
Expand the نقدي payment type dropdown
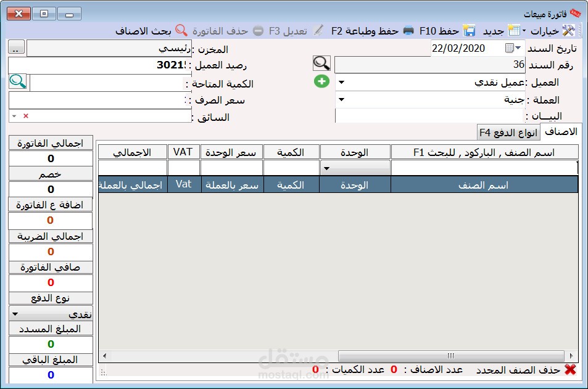pyautogui.click(x=15, y=314)
